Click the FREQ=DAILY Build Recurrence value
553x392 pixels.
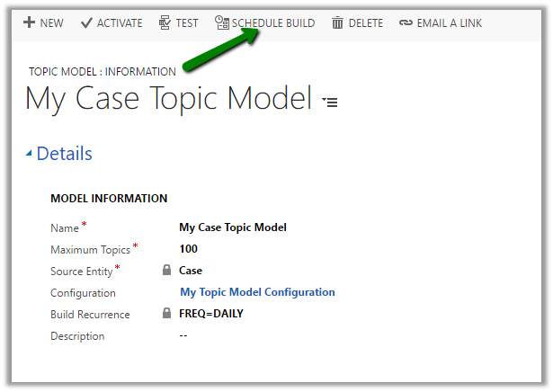point(211,314)
